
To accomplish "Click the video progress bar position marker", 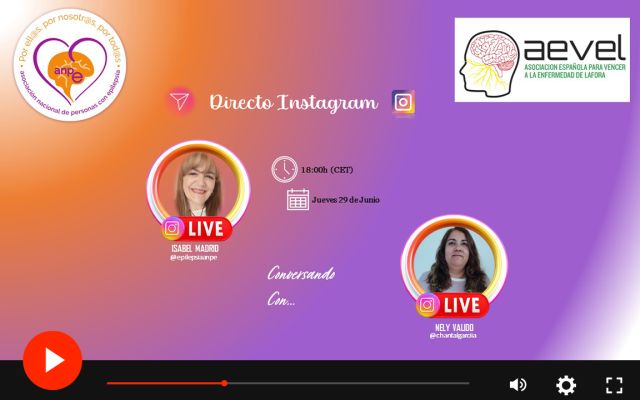I will pyautogui.click(x=224, y=383).
